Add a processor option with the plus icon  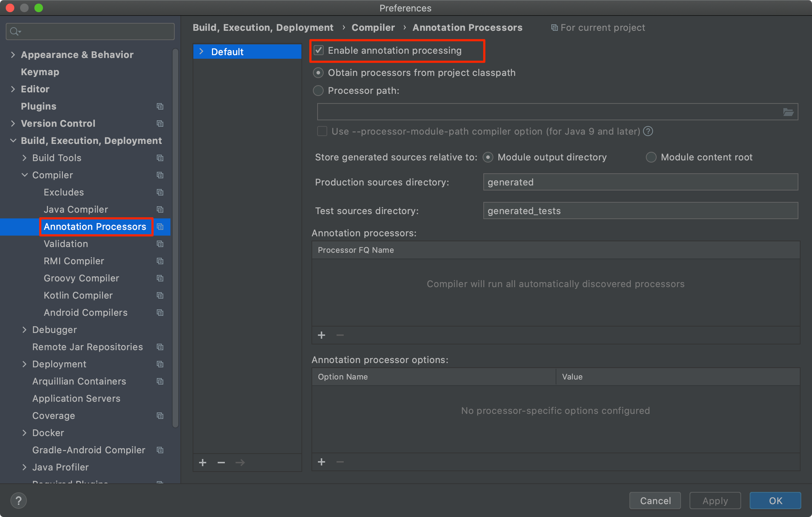pos(322,462)
